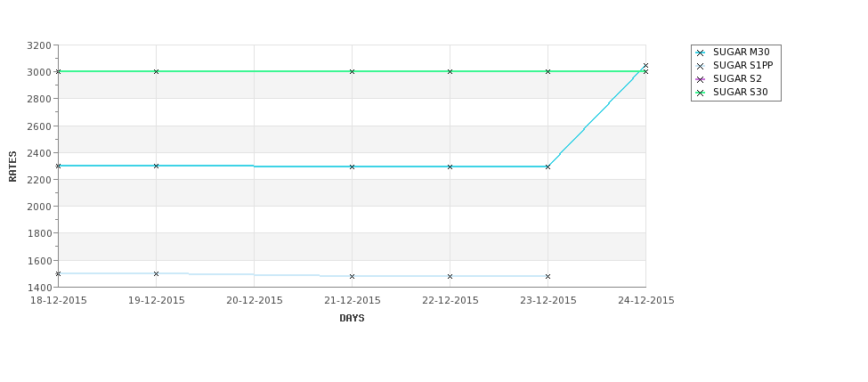The image size is (868, 382).
Task: Click the SUGAR M30 legend marker icon
Action: 700,53
